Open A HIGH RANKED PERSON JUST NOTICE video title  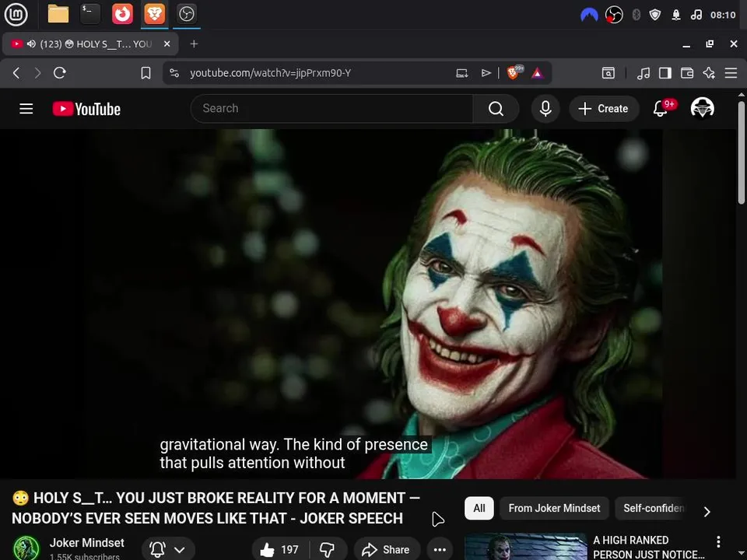coord(648,547)
